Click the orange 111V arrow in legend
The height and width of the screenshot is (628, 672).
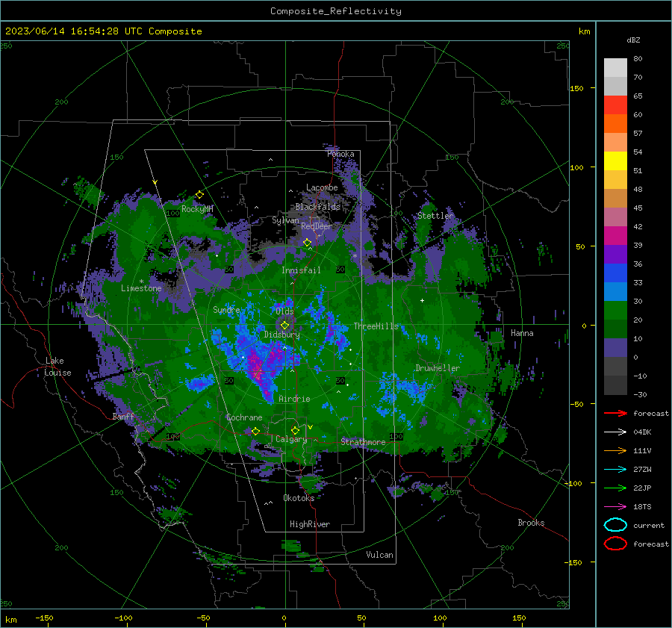615,450
